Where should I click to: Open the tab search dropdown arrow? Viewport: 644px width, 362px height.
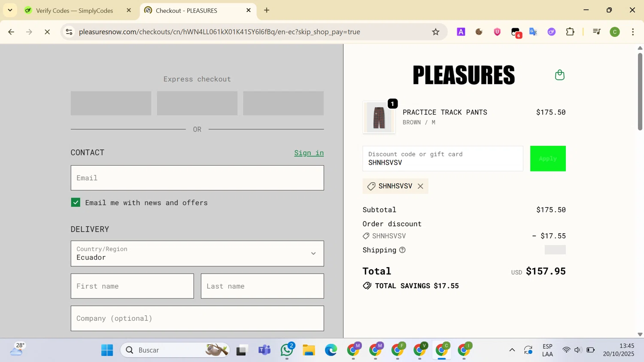pos(10,10)
